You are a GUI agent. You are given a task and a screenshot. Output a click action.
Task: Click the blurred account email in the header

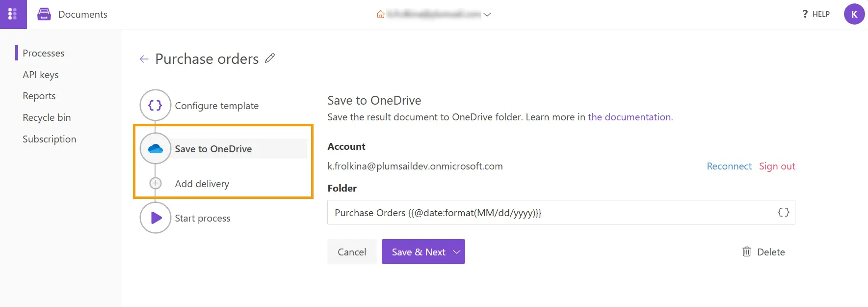pyautogui.click(x=434, y=14)
